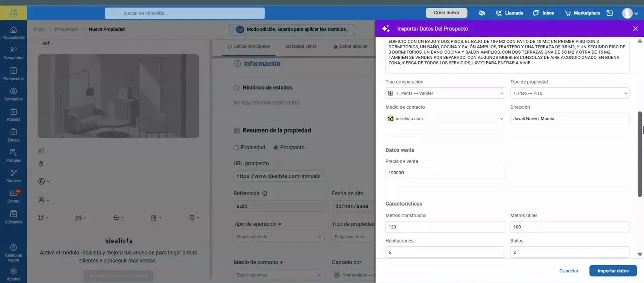Click the Inmovilla logo at top left

click(13, 13)
